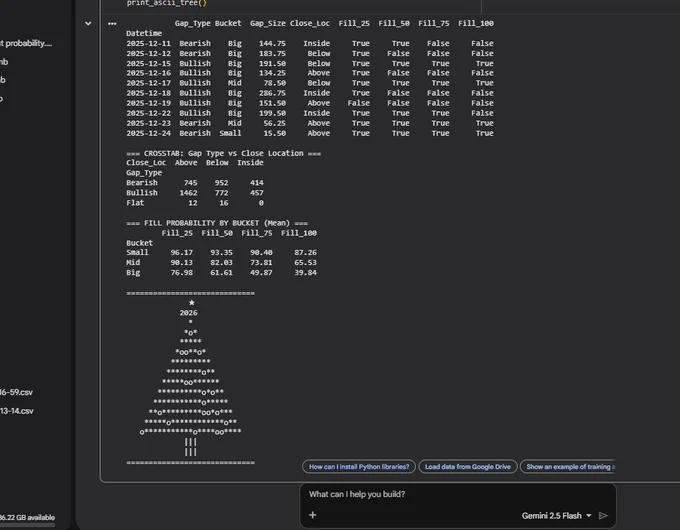Click 'Load data from Google Drive' suggestion
680x530 pixels.
coord(468,467)
